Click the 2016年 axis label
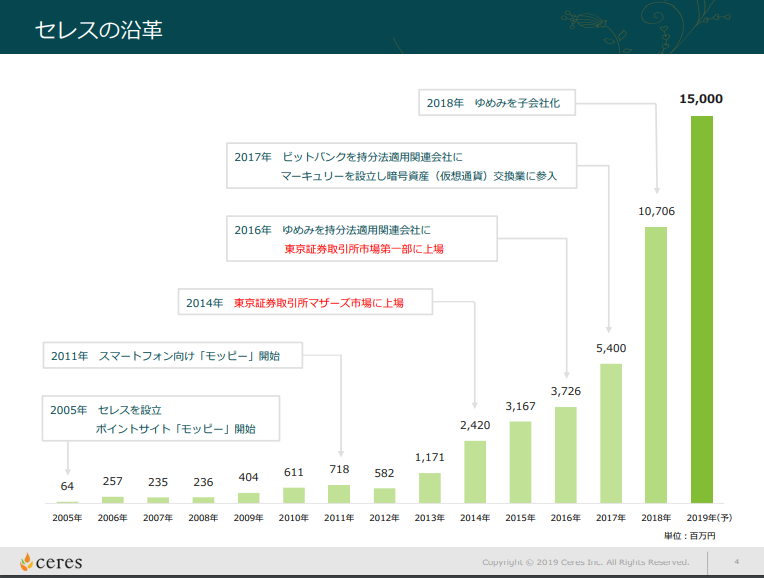This screenshot has height=578, width=764. point(566,518)
